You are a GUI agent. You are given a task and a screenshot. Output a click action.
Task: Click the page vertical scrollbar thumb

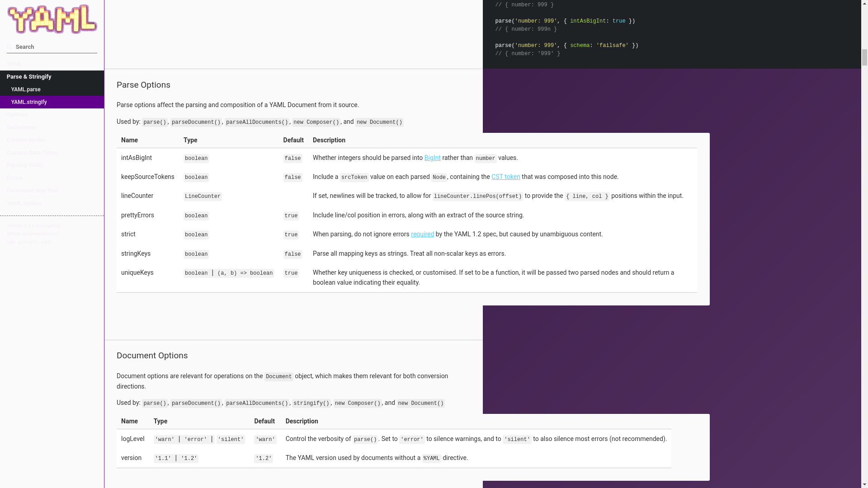(x=864, y=57)
